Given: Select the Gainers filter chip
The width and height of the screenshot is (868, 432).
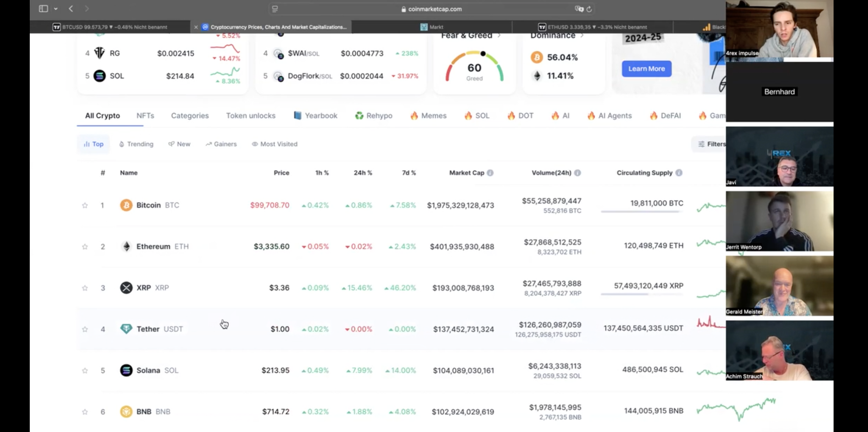Looking at the screenshot, I should click(x=221, y=144).
